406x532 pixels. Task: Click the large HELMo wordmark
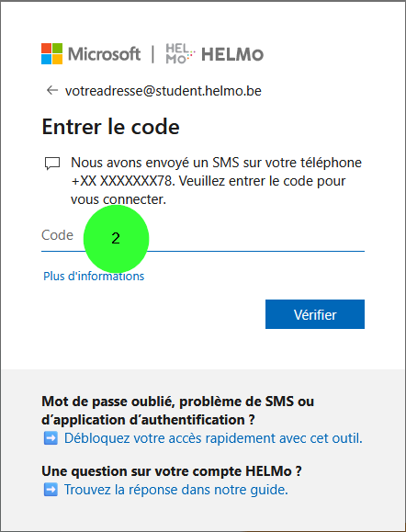point(232,54)
